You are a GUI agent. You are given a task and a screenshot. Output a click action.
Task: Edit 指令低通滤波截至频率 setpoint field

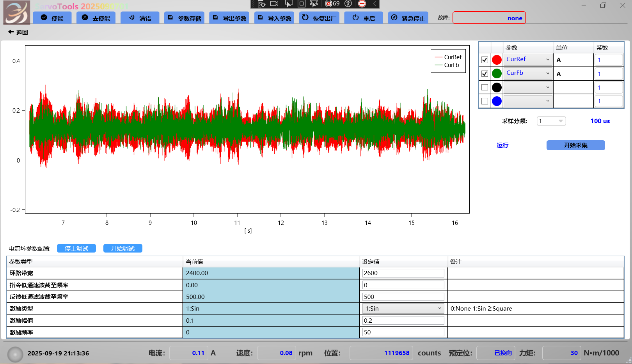tap(403, 285)
